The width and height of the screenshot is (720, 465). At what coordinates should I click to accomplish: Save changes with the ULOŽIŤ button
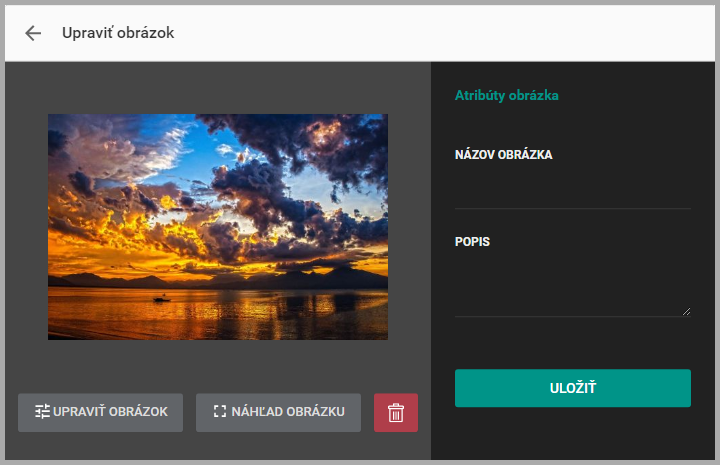pyautogui.click(x=573, y=388)
